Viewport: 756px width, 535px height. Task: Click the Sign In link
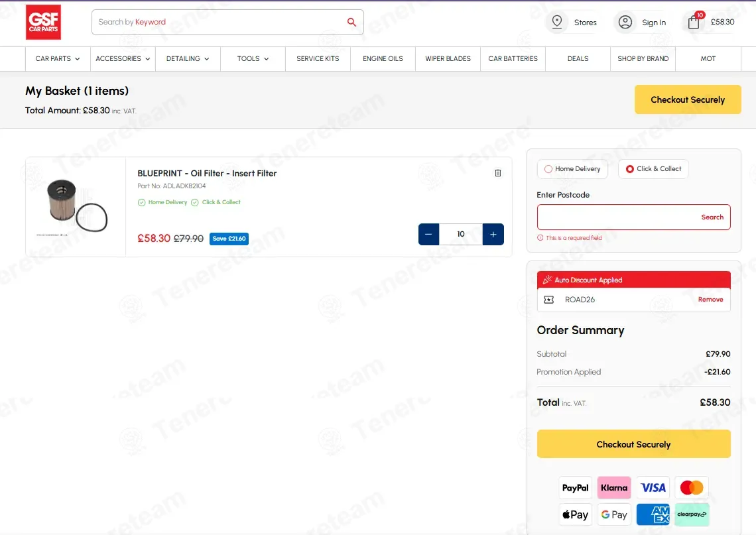click(654, 23)
